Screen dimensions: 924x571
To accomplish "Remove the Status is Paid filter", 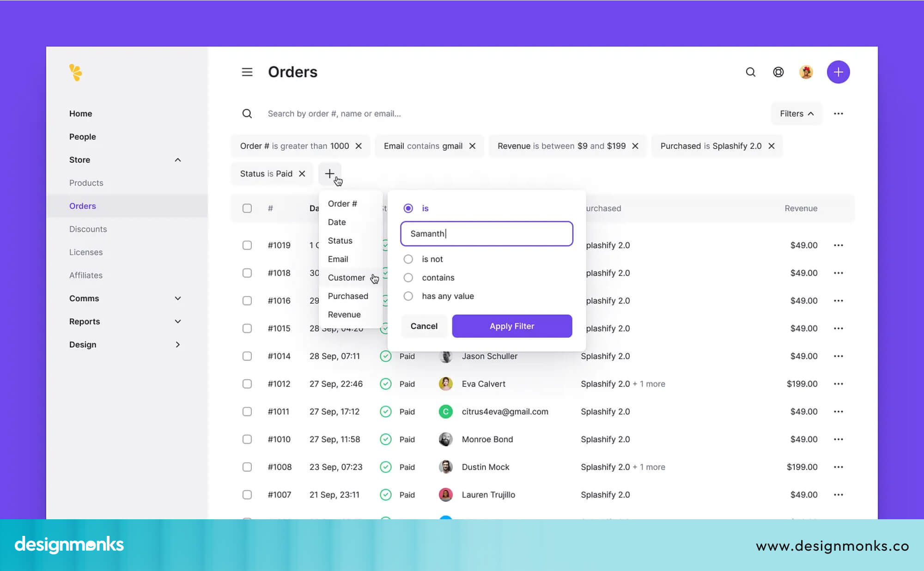I will pos(302,174).
